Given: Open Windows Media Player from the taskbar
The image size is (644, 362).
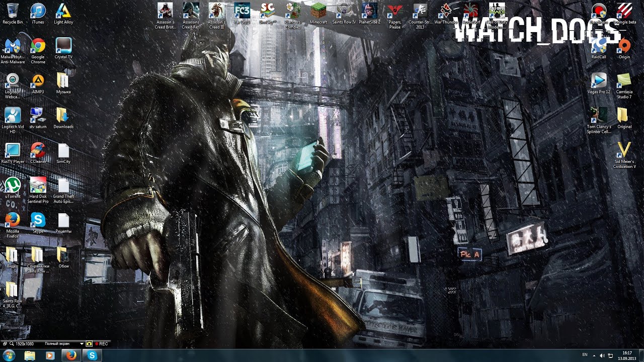Looking at the screenshot, I should (50, 355).
